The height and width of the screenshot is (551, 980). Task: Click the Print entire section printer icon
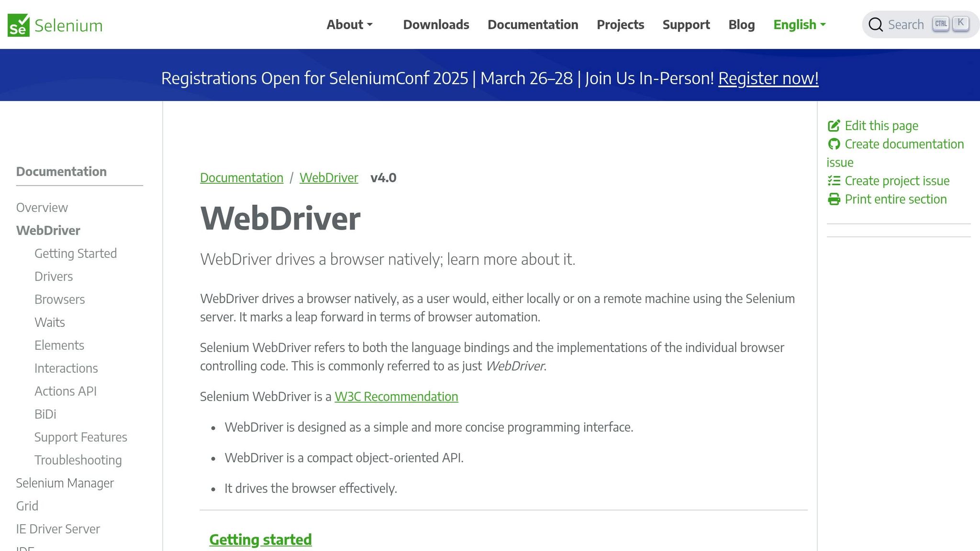pyautogui.click(x=835, y=199)
